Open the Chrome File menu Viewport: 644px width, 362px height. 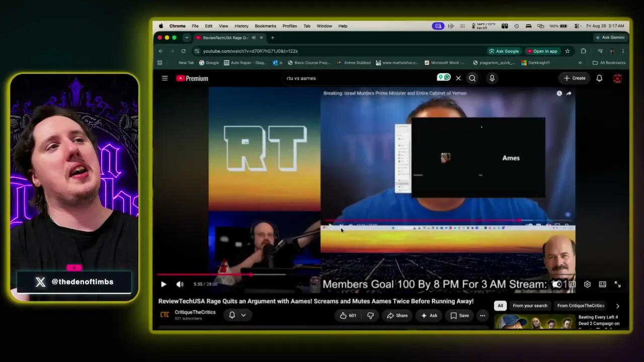coord(195,26)
